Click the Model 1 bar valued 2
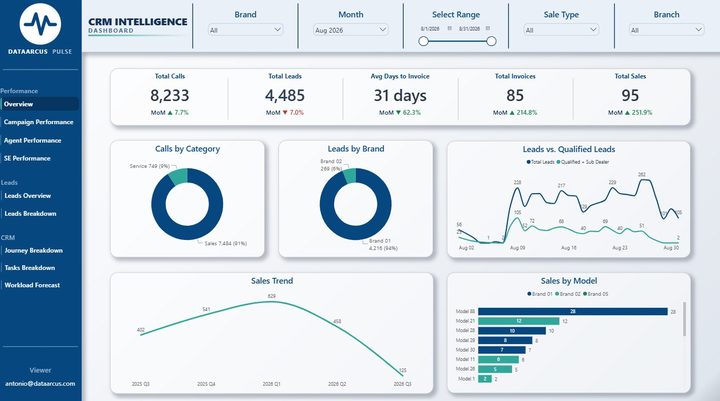Screen dimensions: 720x401 tap(485, 379)
